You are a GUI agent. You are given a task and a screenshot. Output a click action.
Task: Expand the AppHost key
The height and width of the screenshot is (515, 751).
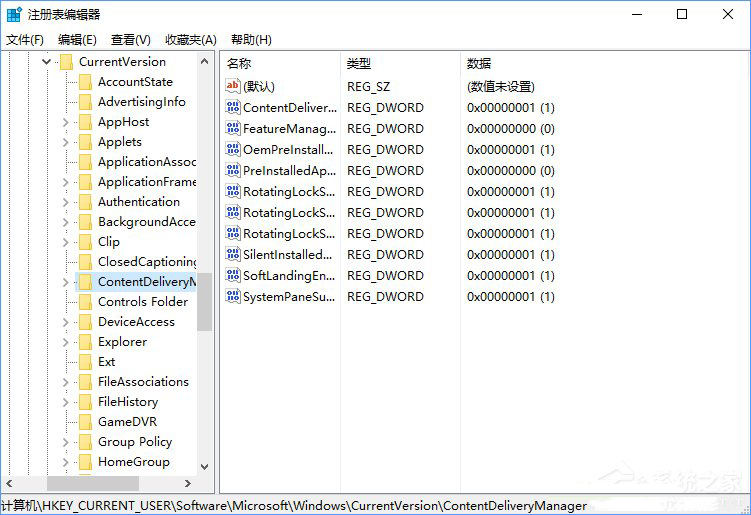pos(66,122)
